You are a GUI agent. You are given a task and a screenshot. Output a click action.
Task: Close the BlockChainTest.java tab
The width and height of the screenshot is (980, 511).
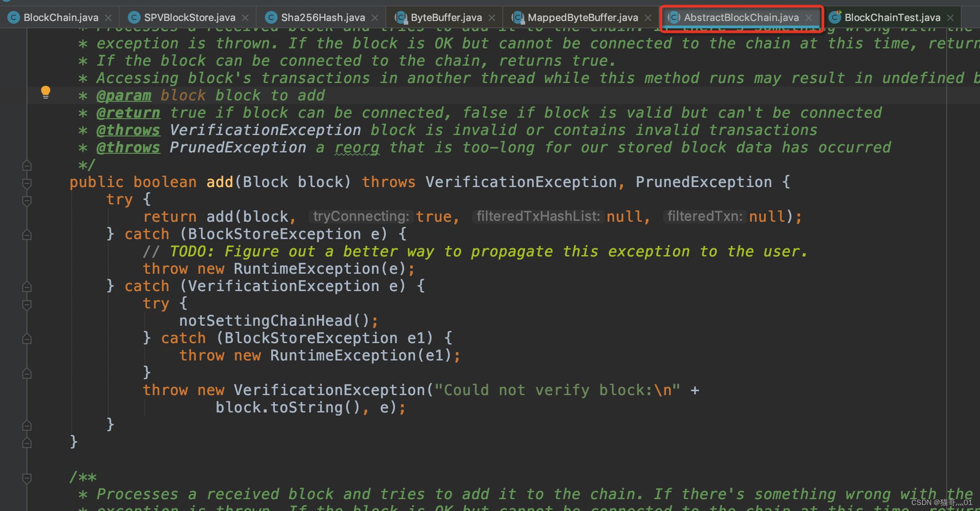(950, 18)
